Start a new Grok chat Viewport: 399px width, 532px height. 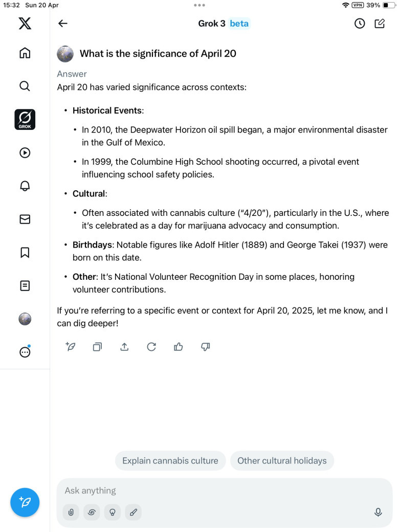pyautogui.click(x=380, y=24)
